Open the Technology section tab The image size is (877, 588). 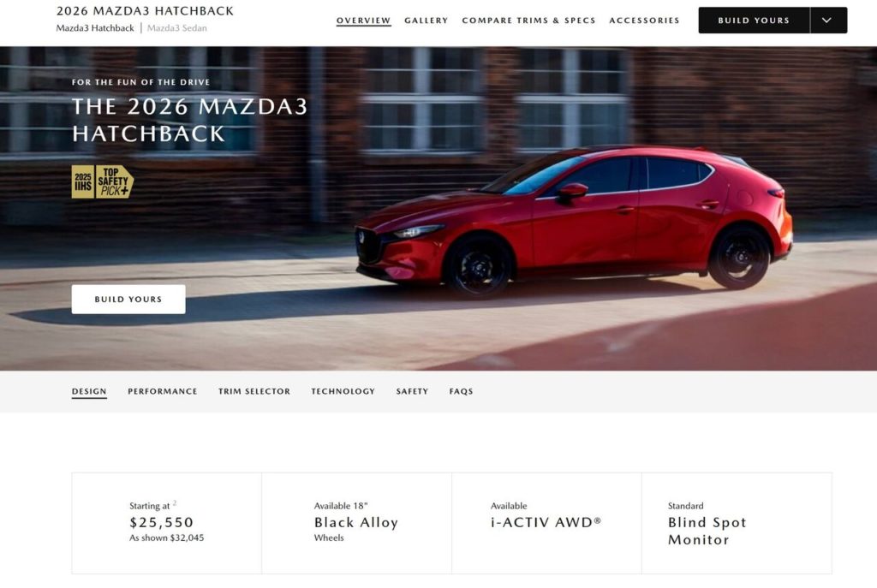pos(343,391)
